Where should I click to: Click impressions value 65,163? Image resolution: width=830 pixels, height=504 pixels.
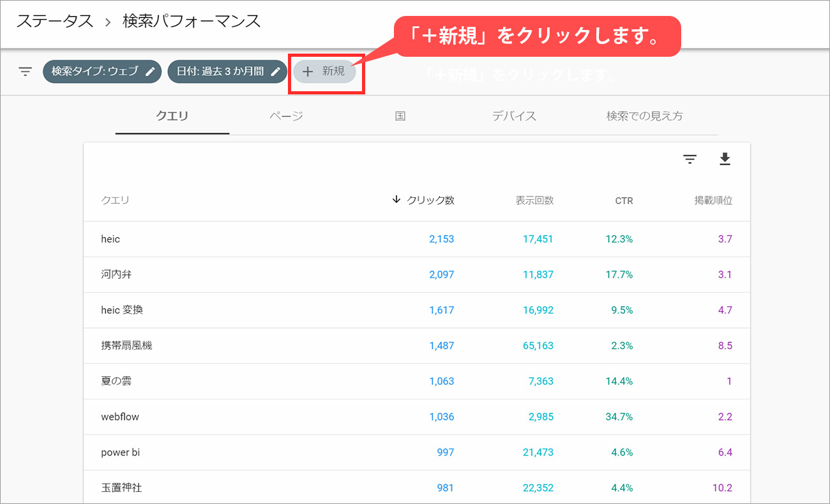click(537, 346)
